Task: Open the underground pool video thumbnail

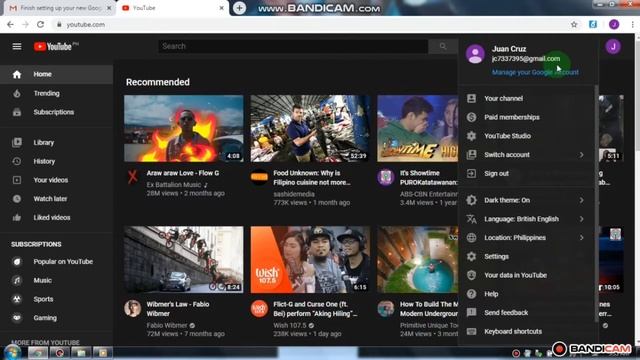Action: (x=418, y=260)
